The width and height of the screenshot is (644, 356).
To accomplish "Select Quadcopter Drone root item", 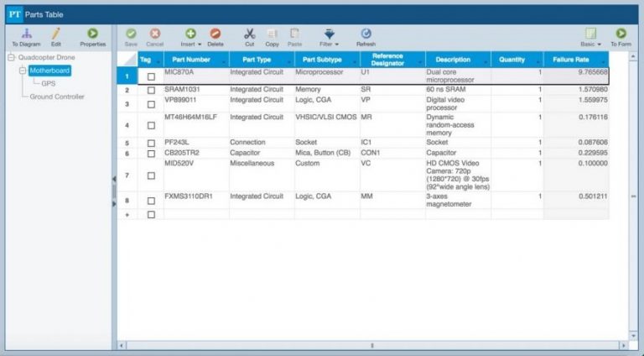I will click(x=46, y=58).
